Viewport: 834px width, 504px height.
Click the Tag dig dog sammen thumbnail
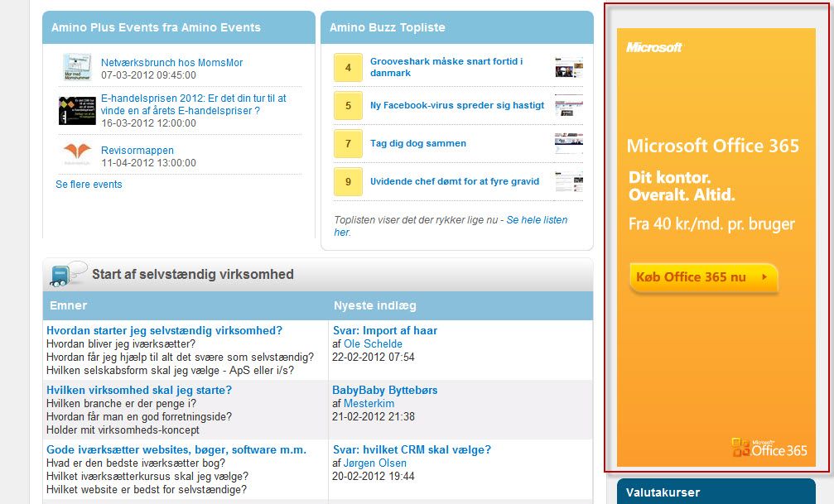coord(569,143)
